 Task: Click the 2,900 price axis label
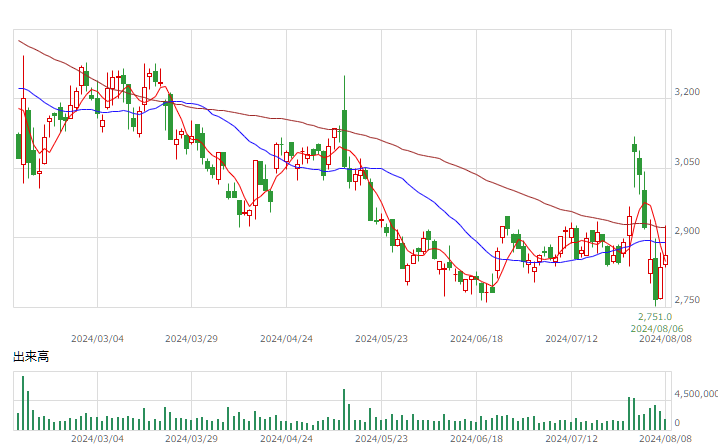pos(687,231)
